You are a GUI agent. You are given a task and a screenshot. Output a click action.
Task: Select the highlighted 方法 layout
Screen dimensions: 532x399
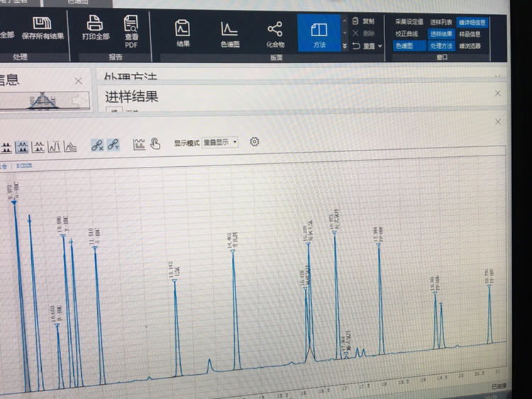coord(319,33)
